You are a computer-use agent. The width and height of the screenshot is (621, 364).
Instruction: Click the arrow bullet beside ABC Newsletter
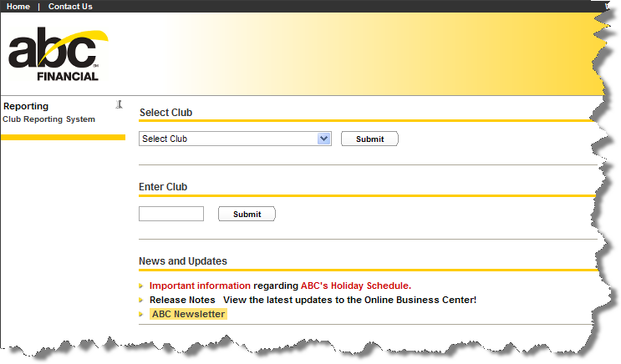coord(141,314)
